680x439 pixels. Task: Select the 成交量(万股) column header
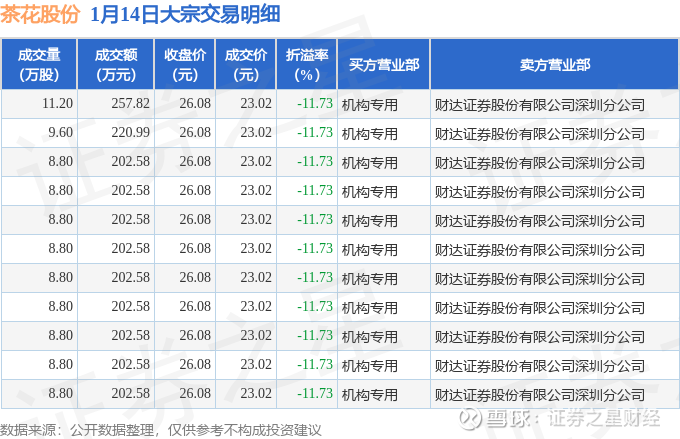coord(39,64)
